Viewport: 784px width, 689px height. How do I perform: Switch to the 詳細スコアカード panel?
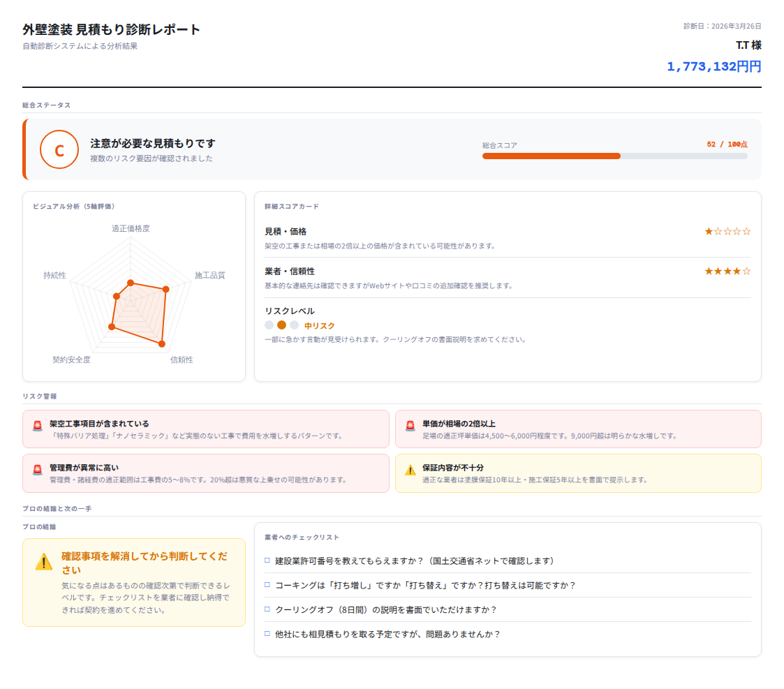tap(291, 207)
